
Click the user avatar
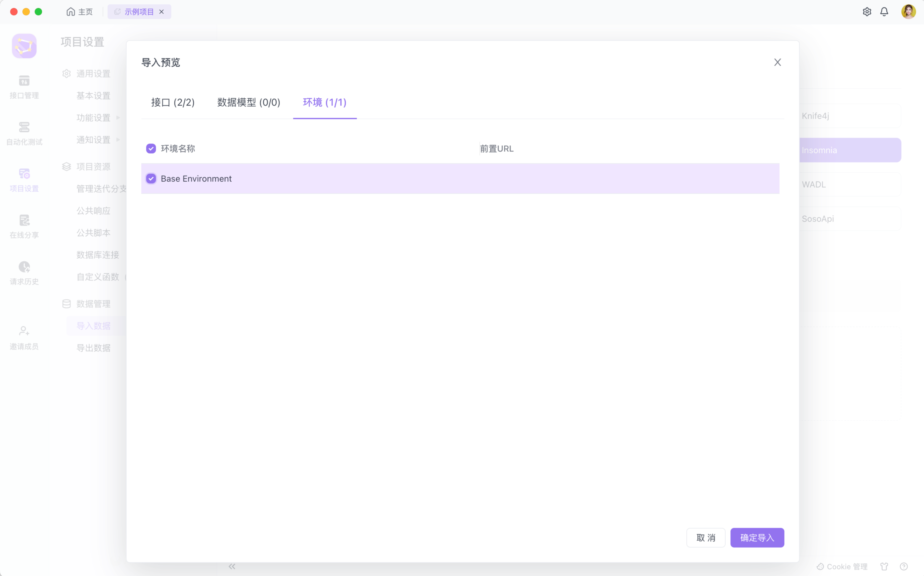(x=908, y=12)
